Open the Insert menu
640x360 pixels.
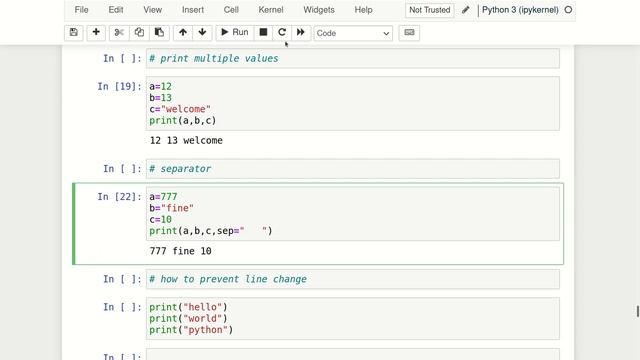193,10
